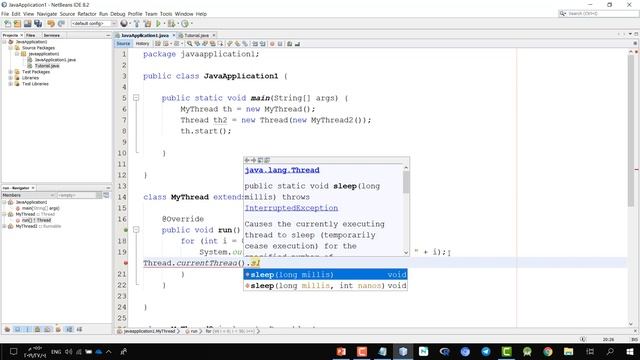The height and width of the screenshot is (360, 640).
Task: Select JavaApplication1.java in Projects tree
Action: coord(55,60)
